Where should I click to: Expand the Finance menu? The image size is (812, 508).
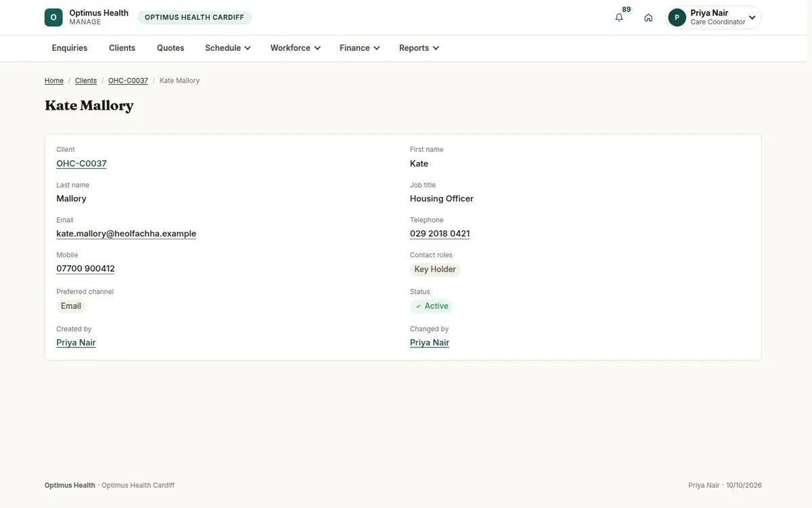tap(359, 48)
